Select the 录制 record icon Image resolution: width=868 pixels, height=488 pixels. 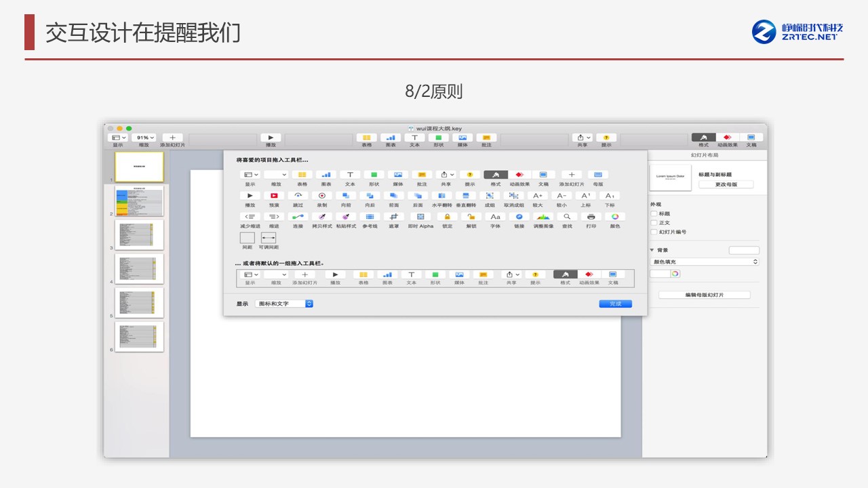(322, 196)
